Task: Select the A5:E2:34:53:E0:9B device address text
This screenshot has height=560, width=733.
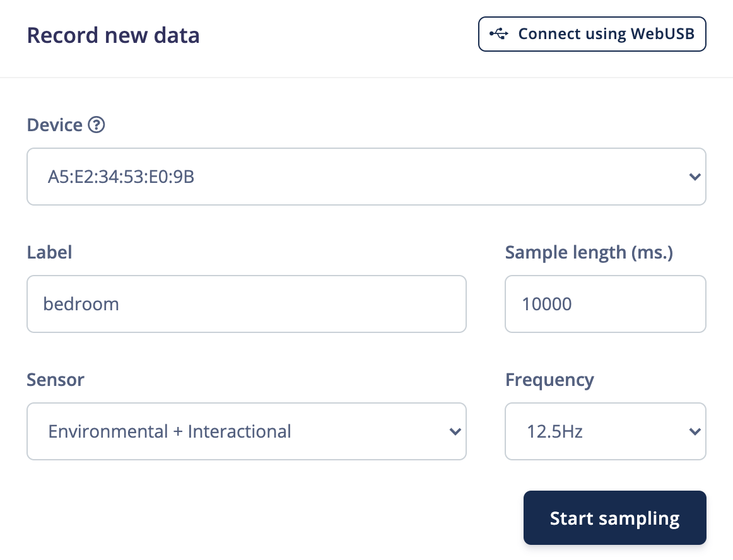Action: point(121,177)
